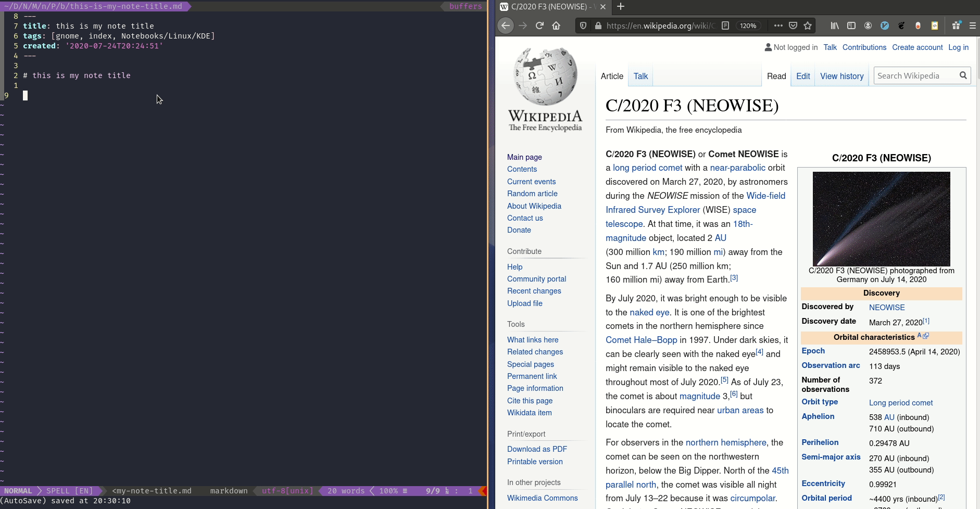This screenshot has width=980, height=509.
Task: Click the Current events sidebar link
Action: [x=531, y=182]
